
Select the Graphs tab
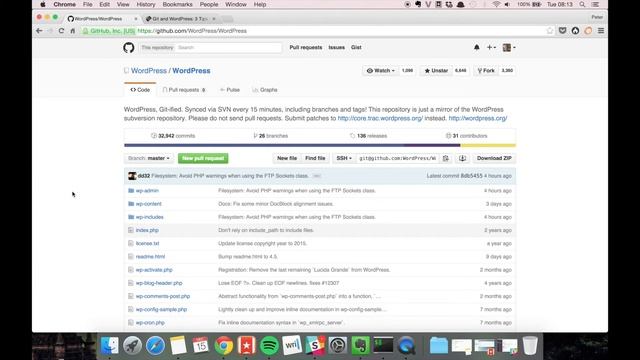[265, 90]
